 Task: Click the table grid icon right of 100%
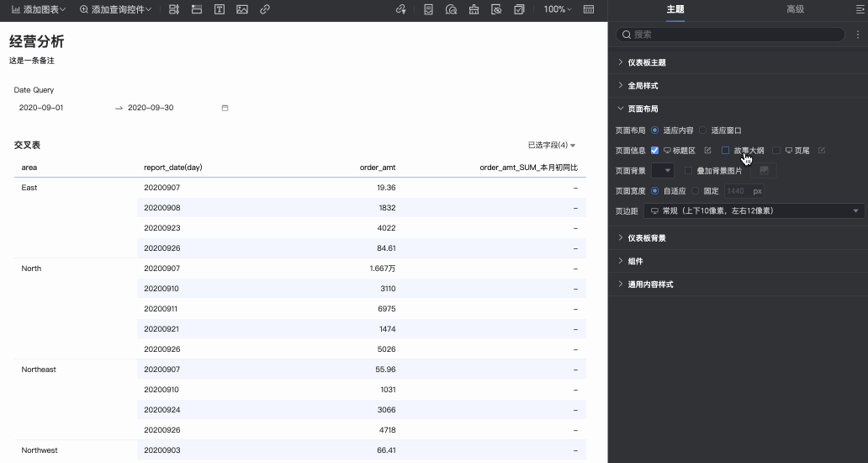589,9
